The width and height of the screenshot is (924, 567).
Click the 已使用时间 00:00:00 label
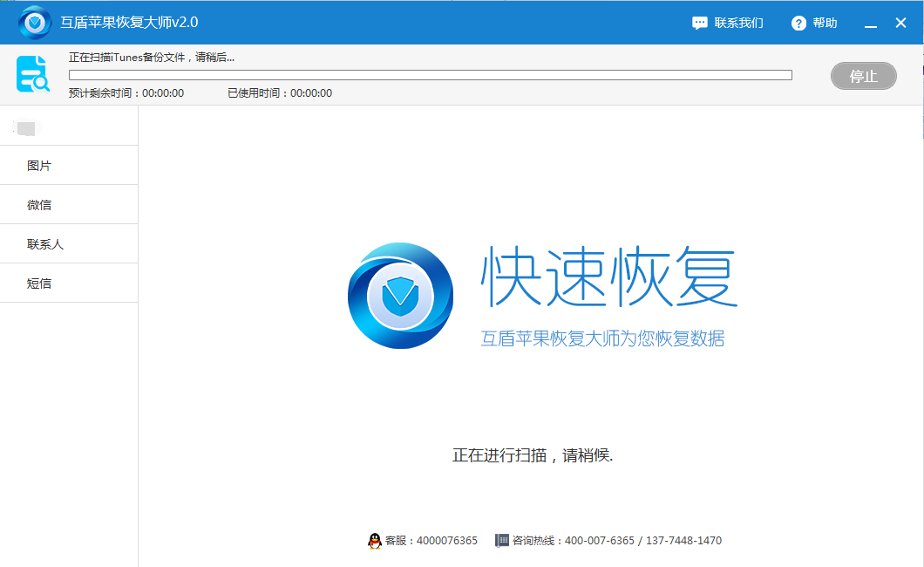pos(280,93)
